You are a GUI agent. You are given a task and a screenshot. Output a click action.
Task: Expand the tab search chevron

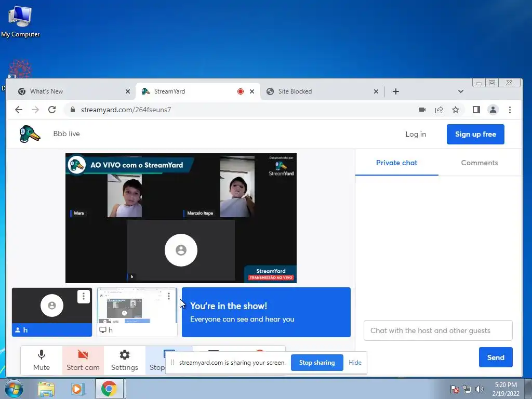point(460,91)
